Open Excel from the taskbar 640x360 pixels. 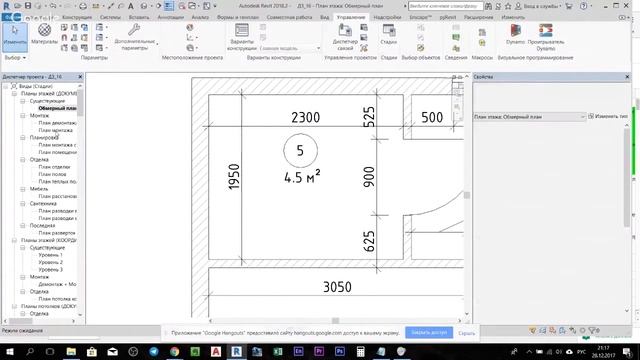pyautogui.click(x=278, y=351)
